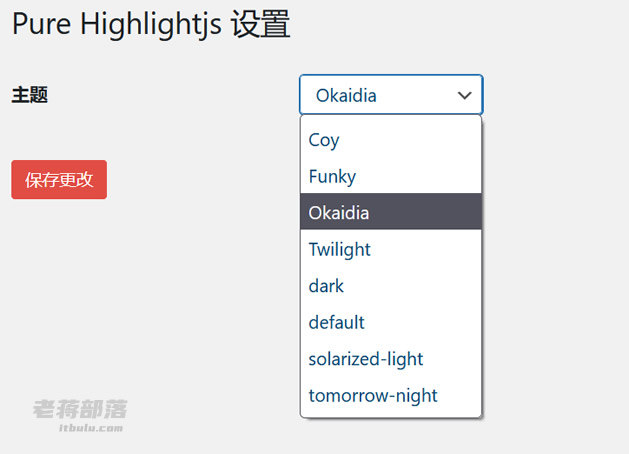Image resolution: width=629 pixels, height=454 pixels.
Task: Click the empty white area right of tomorrow-night
Action: click(459, 395)
